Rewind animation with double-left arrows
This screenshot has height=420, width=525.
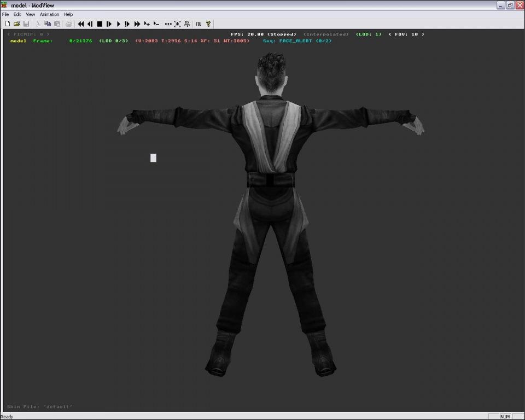click(81, 24)
